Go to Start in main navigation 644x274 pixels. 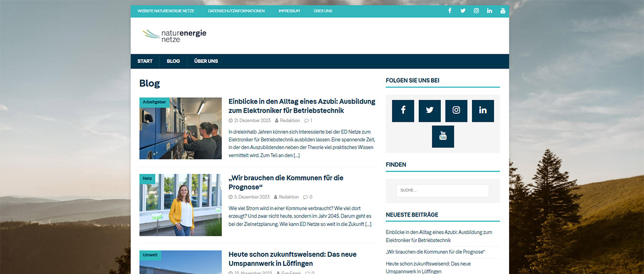coord(145,61)
